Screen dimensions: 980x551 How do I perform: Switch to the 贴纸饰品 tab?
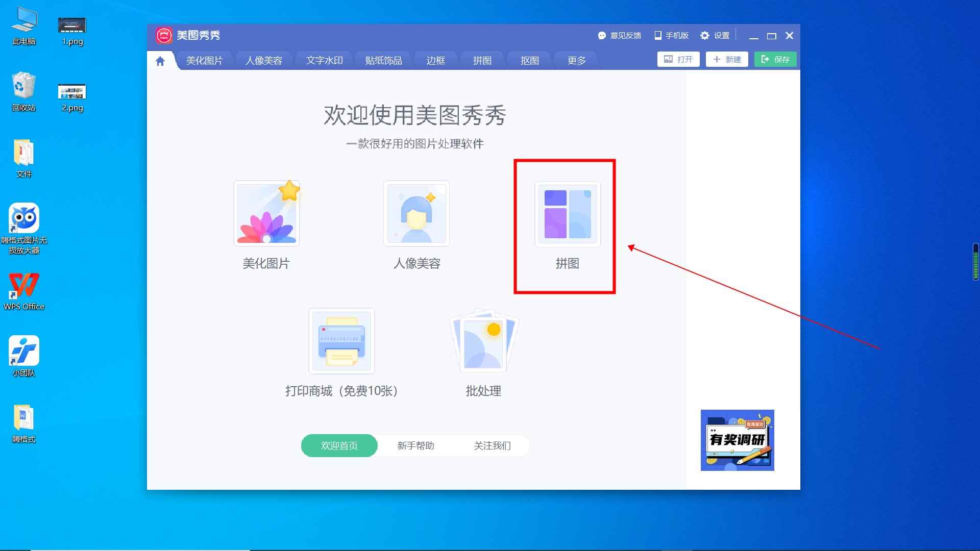(383, 60)
